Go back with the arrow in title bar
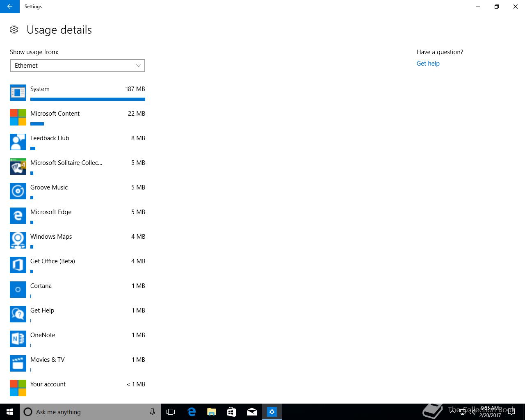Screen dimensions: 525x420 click(x=10, y=7)
